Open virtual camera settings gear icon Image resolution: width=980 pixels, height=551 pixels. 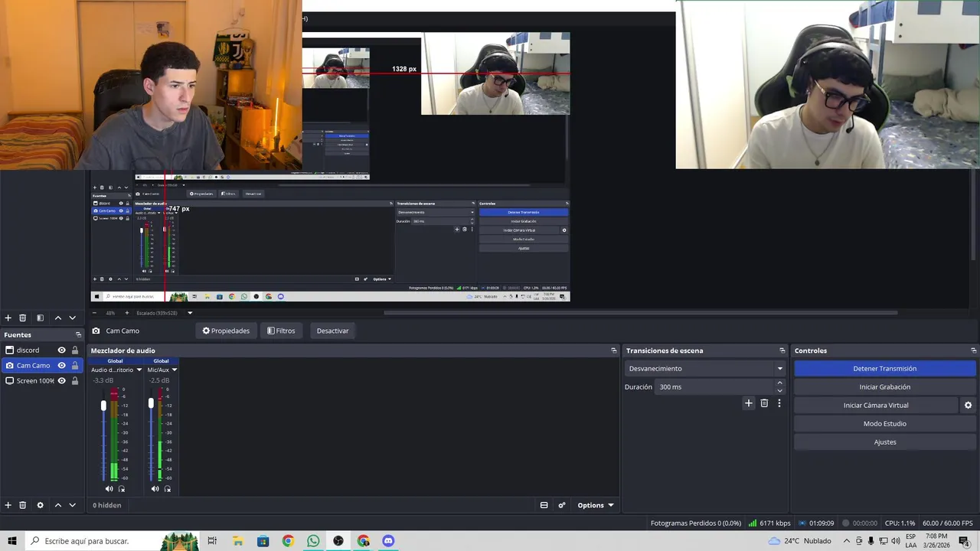(x=968, y=406)
